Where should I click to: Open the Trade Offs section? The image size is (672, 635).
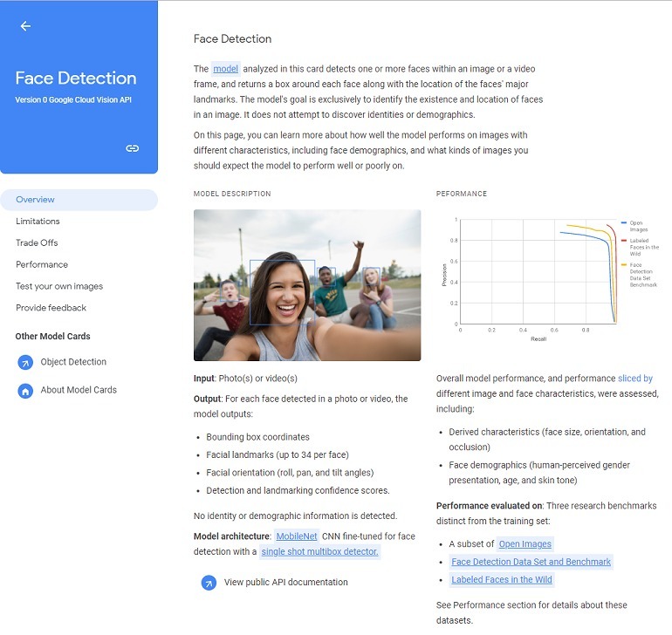tap(37, 243)
